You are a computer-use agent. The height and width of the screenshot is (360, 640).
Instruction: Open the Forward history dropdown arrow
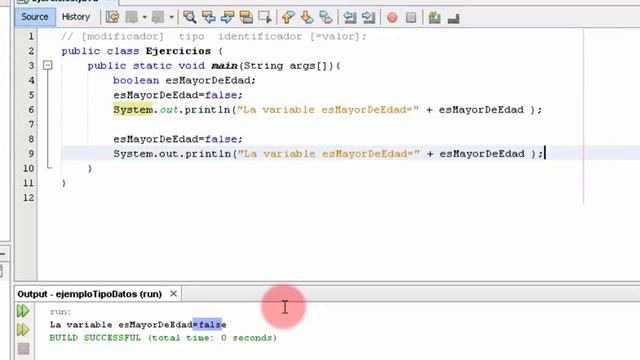tap(171, 18)
